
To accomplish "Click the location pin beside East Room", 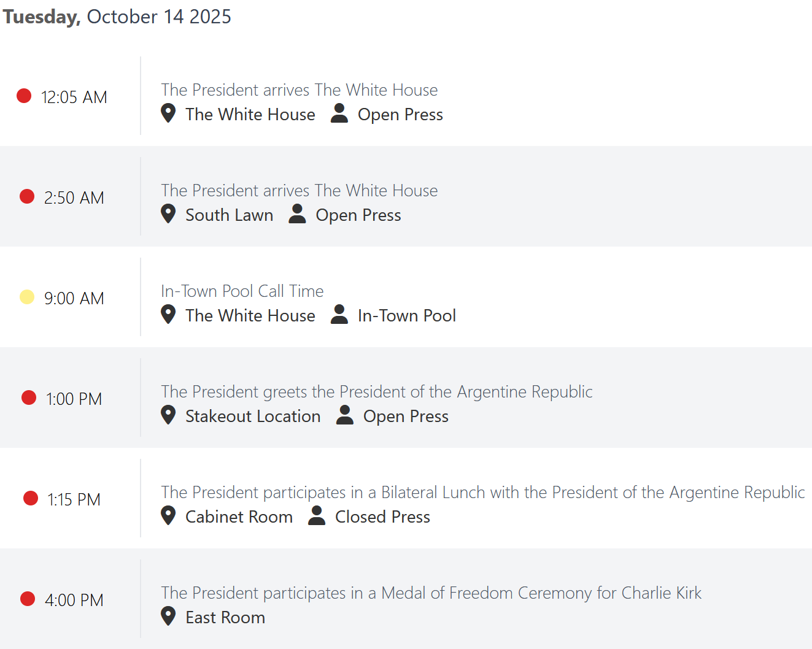I will click(168, 616).
